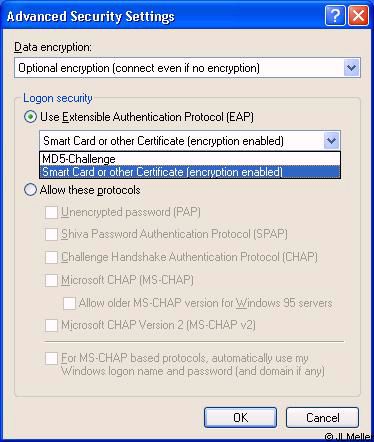This screenshot has height=442, width=374.
Task: Click the Advanced Security Settings title bar
Action: click(x=163, y=16)
